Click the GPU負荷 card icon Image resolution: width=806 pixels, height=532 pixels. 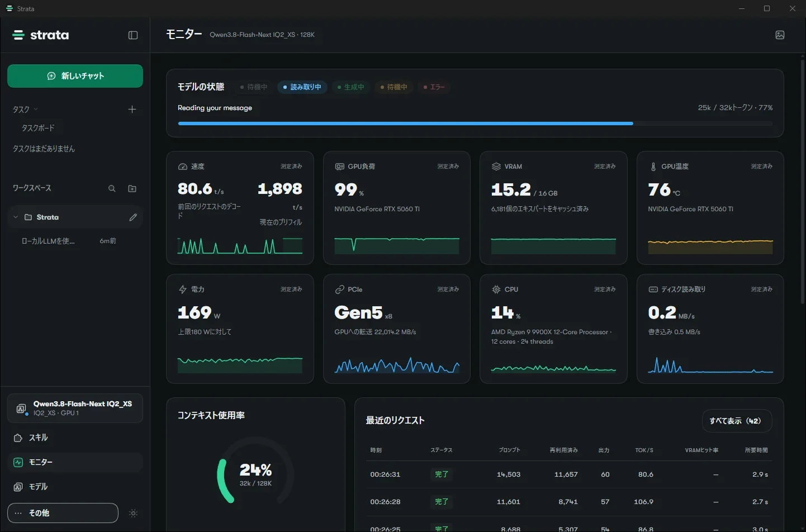coord(339,167)
